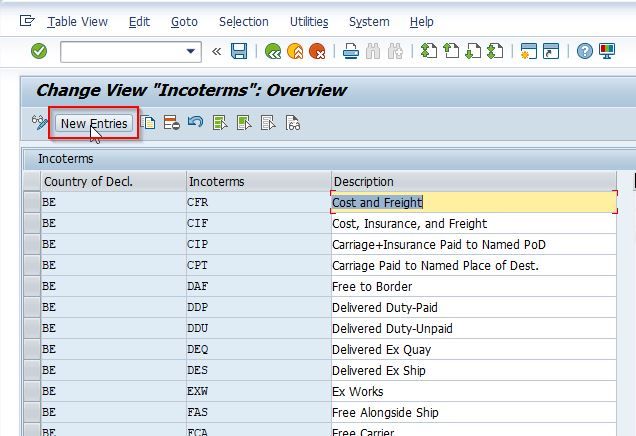Screen dimensions: 636x436
Task: Open the Utilities menu
Action: coord(309,21)
